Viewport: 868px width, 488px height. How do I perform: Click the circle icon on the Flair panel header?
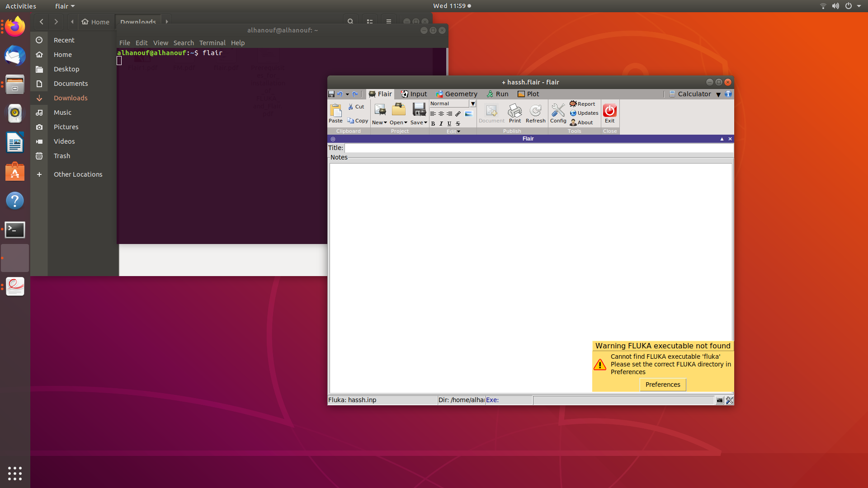[x=333, y=139]
